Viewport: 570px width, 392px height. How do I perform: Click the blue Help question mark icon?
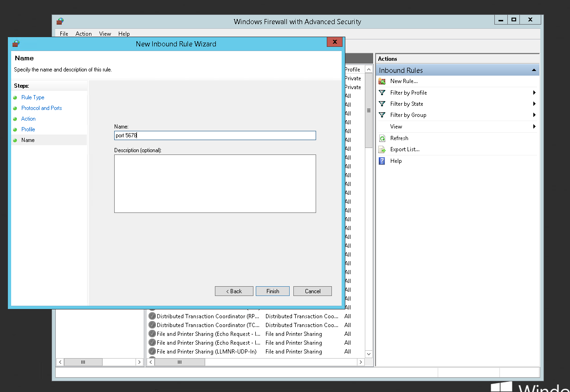point(382,161)
